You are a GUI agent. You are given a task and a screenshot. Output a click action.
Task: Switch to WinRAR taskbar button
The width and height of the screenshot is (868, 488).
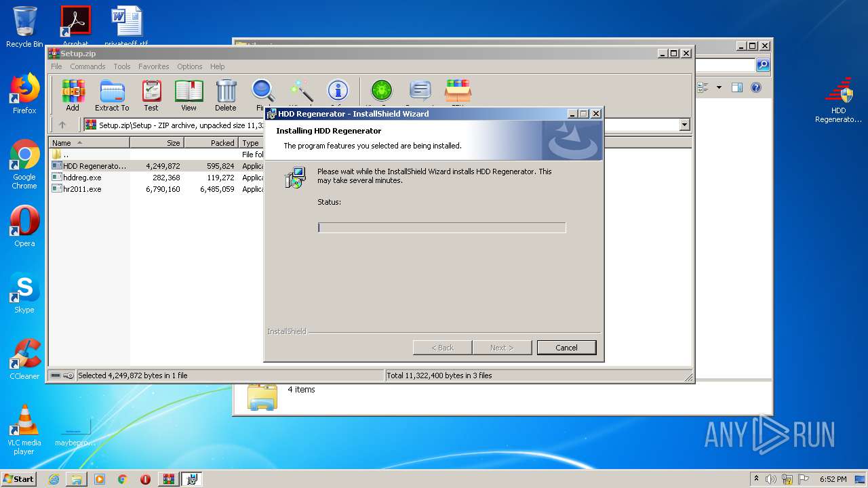(x=169, y=479)
